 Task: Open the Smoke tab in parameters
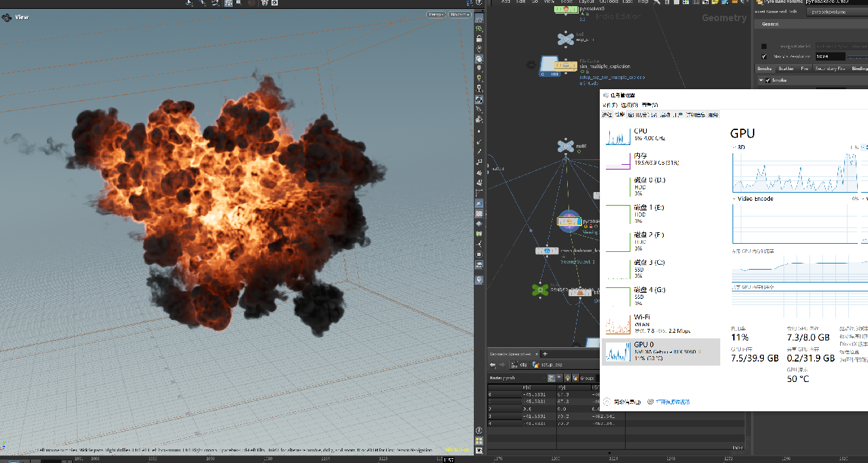coord(766,69)
